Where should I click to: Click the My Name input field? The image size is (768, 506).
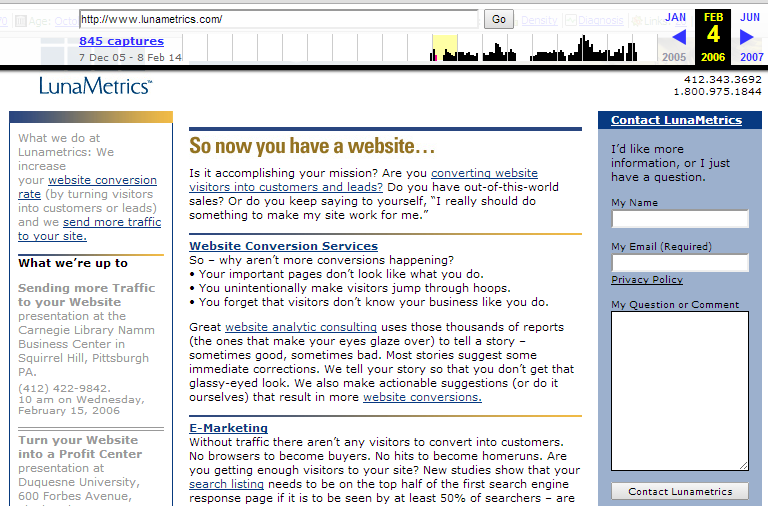pos(680,218)
